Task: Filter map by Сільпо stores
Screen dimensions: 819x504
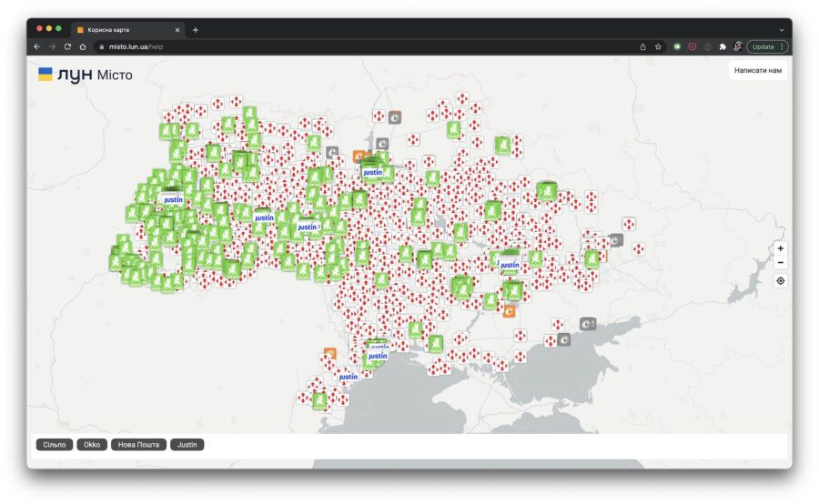Action: [x=55, y=445]
